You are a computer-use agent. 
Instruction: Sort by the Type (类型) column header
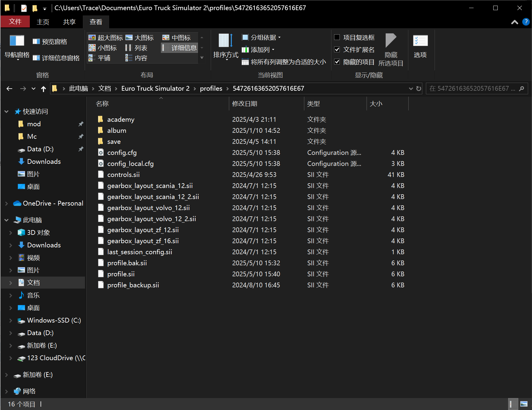(x=314, y=104)
